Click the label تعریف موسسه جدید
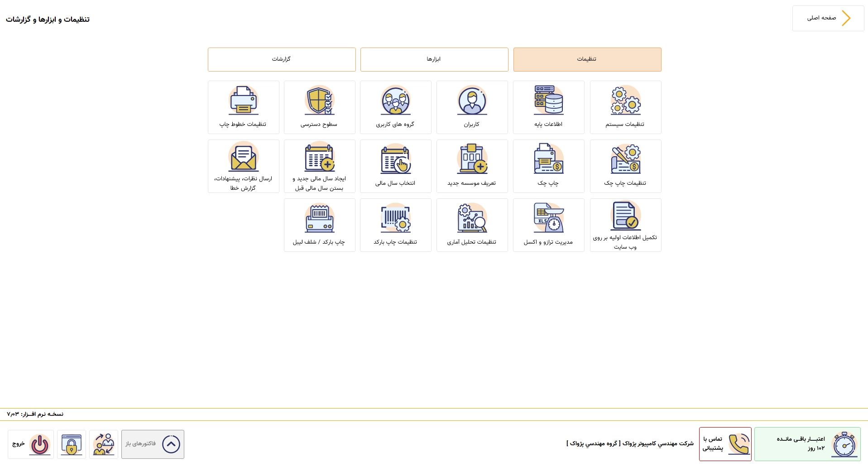 (471, 183)
